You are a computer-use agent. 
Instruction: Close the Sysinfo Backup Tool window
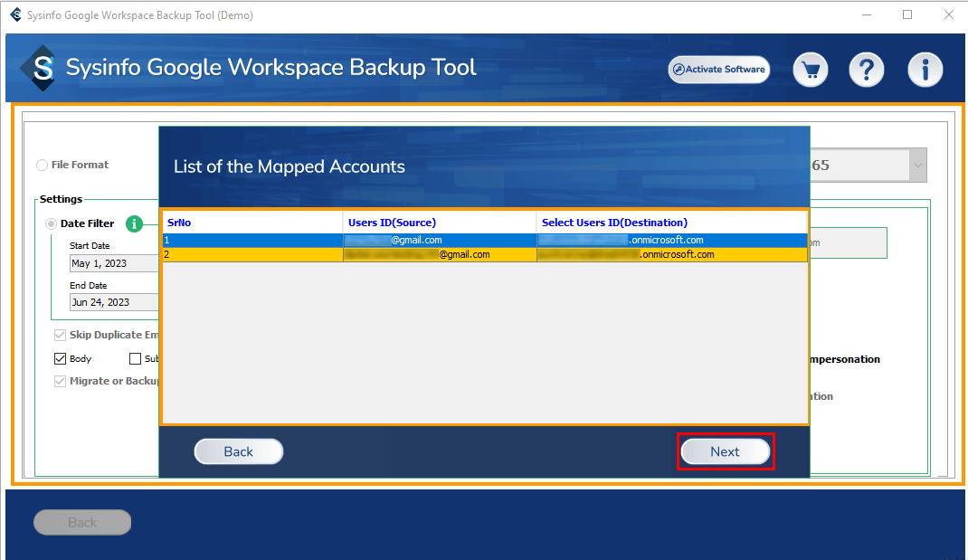coord(949,14)
